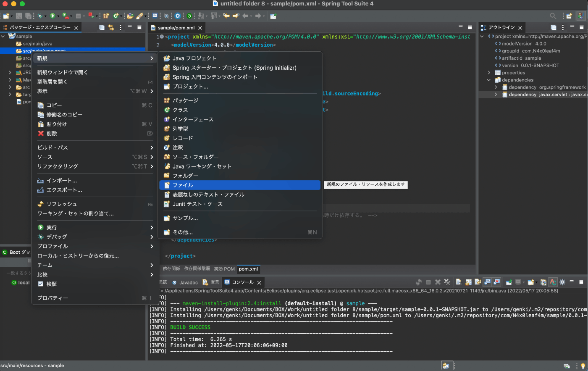The image size is (588, 371).
Task: Expand the JRE node in Package Explorer
Action: coord(10,73)
